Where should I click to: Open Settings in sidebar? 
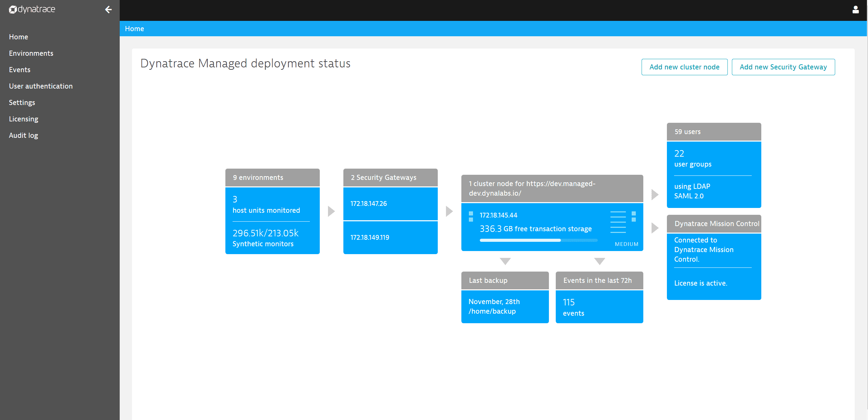point(22,103)
